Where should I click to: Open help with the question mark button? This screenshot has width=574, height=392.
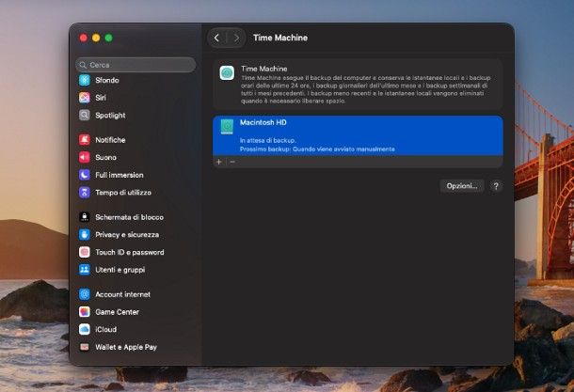(x=496, y=186)
